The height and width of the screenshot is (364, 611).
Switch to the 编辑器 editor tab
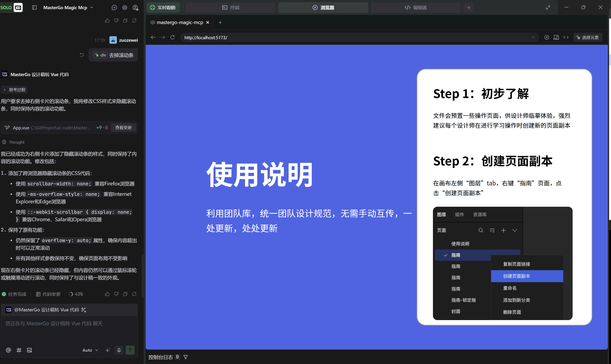[416, 8]
